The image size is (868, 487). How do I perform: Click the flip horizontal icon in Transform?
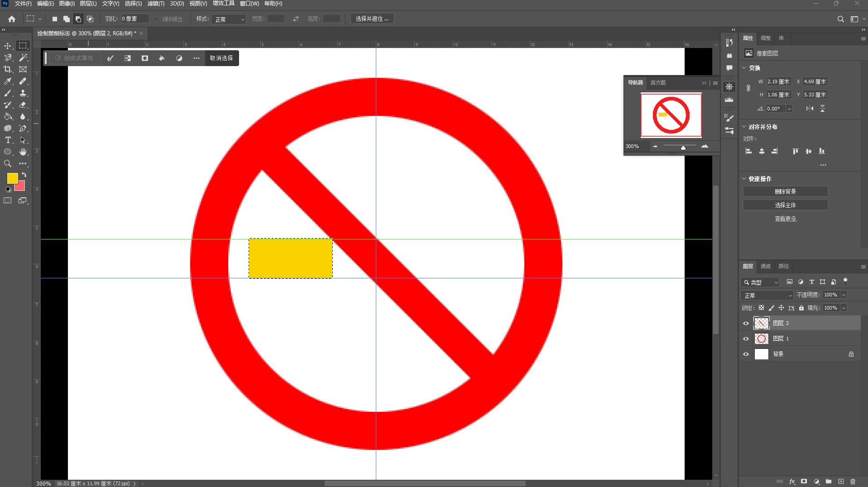coord(810,109)
